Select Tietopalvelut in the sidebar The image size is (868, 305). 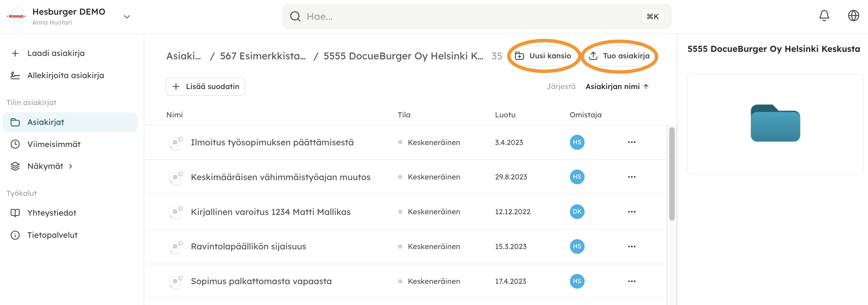[x=52, y=235]
